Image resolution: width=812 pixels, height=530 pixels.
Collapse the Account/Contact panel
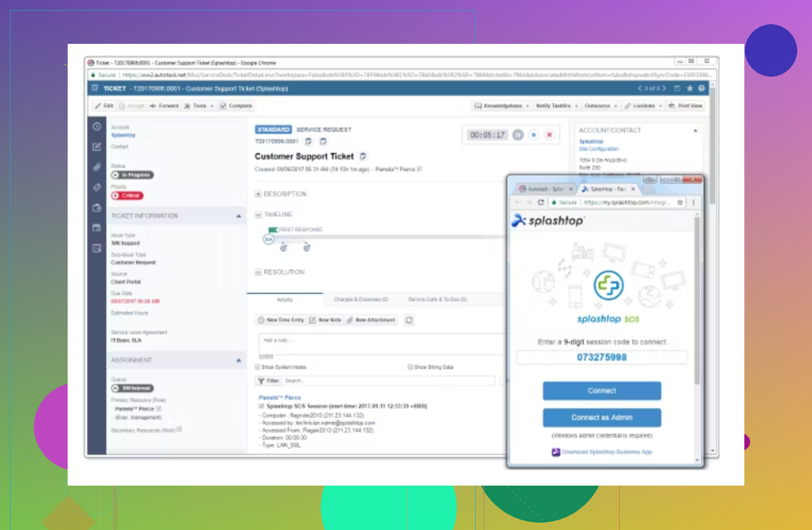tap(695, 130)
